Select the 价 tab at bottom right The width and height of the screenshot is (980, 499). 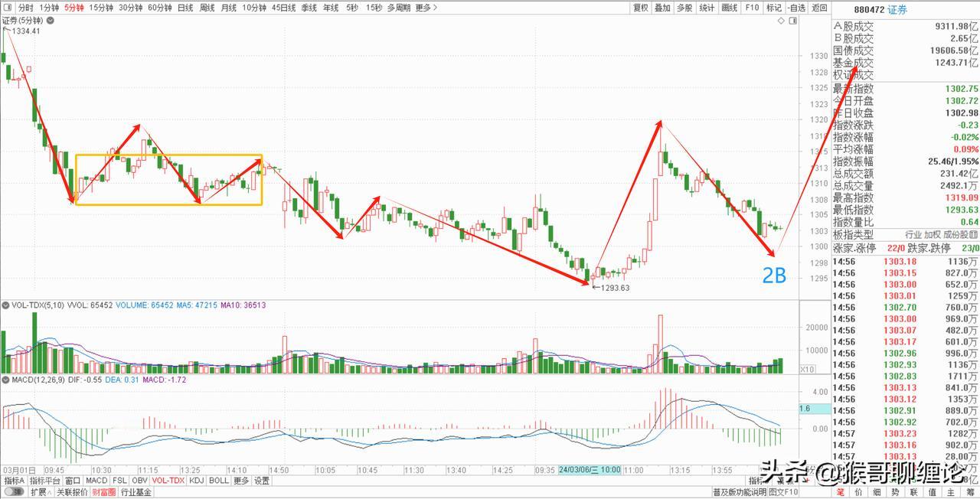click(x=859, y=493)
